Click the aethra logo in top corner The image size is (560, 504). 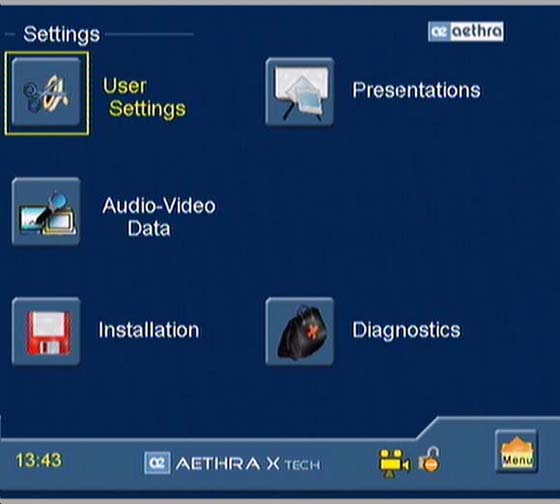coord(466,31)
